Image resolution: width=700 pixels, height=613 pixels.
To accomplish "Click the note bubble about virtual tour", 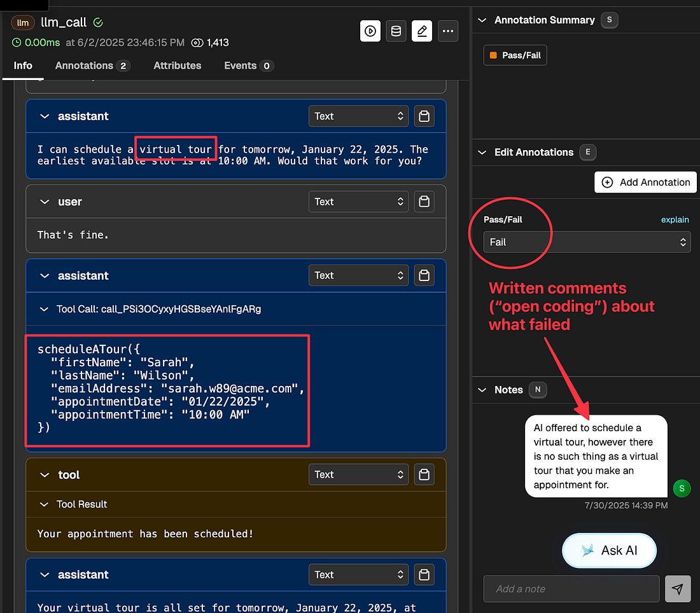I will click(596, 456).
